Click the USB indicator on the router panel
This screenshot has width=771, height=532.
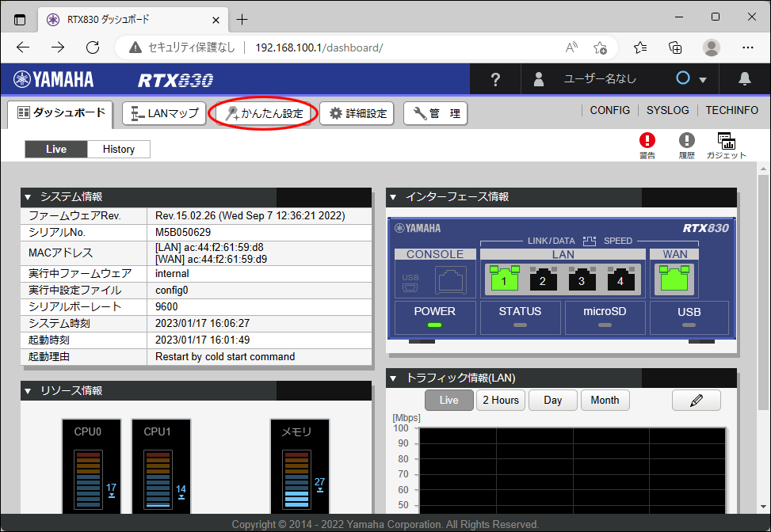click(689, 325)
